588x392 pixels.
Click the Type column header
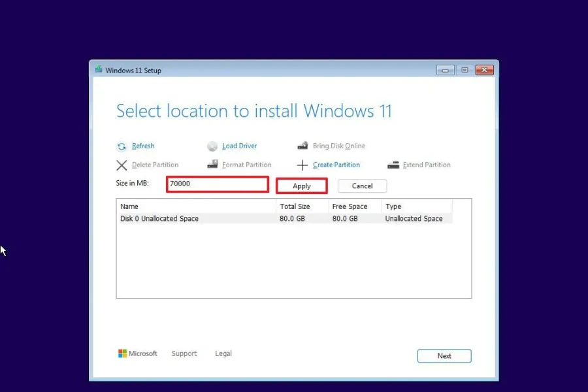pos(393,206)
